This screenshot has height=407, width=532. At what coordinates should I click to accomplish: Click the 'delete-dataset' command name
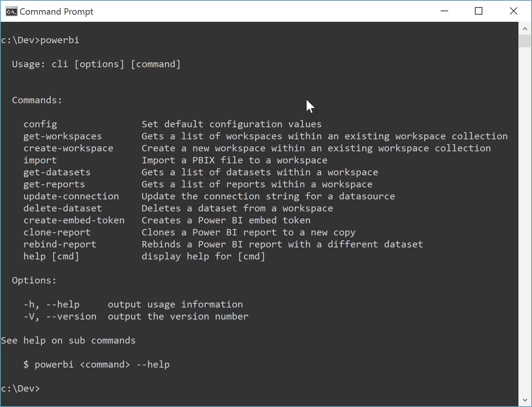point(63,208)
